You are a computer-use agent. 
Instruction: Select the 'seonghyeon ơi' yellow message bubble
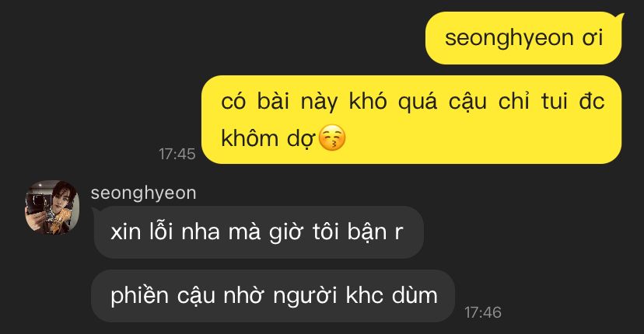click(523, 38)
